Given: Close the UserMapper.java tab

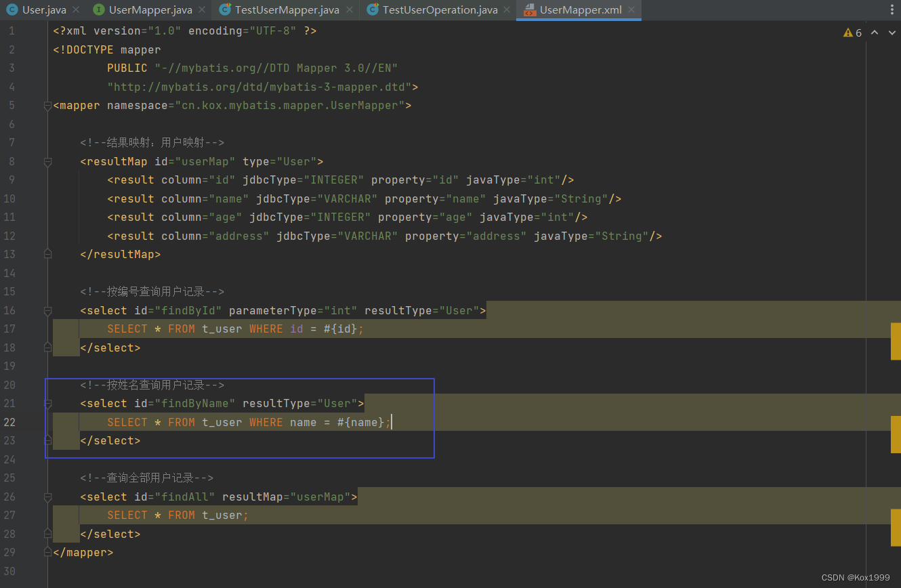Looking at the screenshot, I should [203, 10].
